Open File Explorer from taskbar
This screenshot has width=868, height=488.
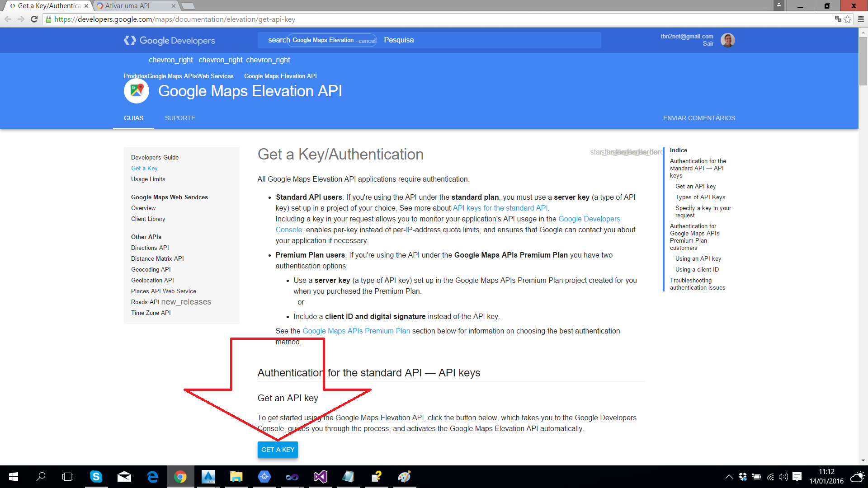pos(236,477)
